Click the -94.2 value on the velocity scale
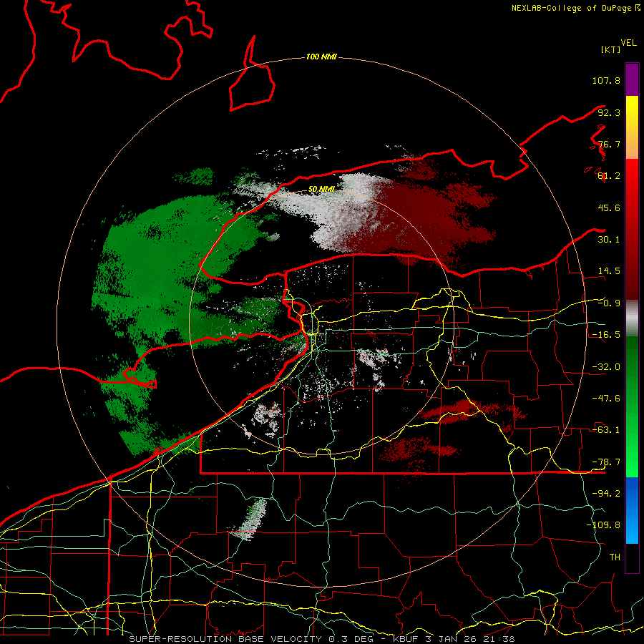This screenshot has width=644, height=644. tap(606, 494)
